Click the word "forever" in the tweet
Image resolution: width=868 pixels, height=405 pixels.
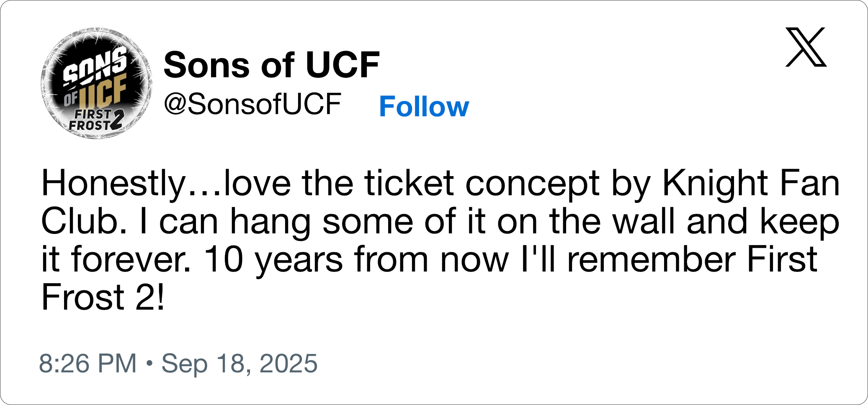[x=131, y=259]
